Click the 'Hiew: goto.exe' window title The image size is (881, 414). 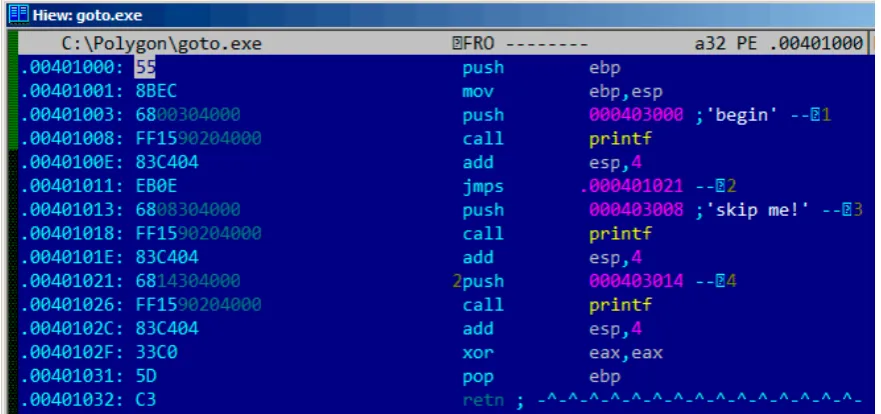(87, 15)
